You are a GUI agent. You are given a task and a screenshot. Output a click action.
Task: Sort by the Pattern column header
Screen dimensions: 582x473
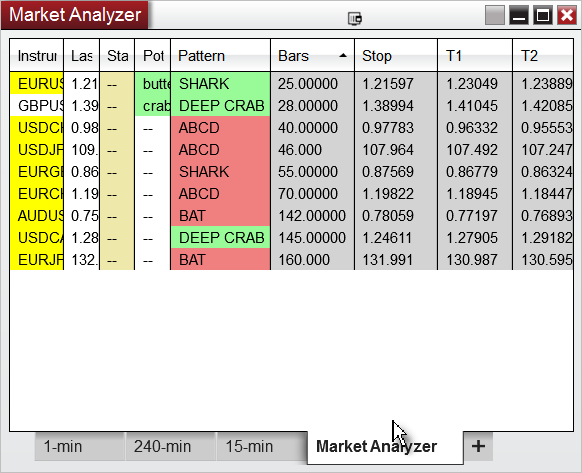(x=220, y=56)
